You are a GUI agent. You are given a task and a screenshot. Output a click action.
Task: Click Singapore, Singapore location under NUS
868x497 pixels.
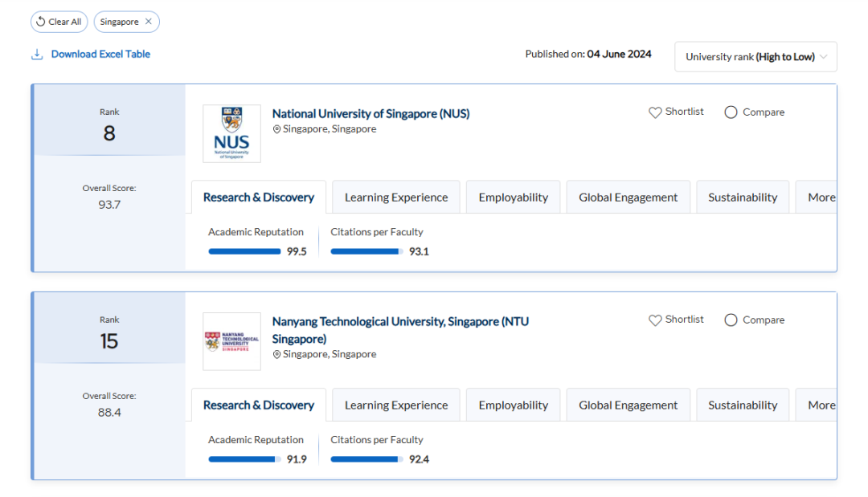tap(330, 128)
